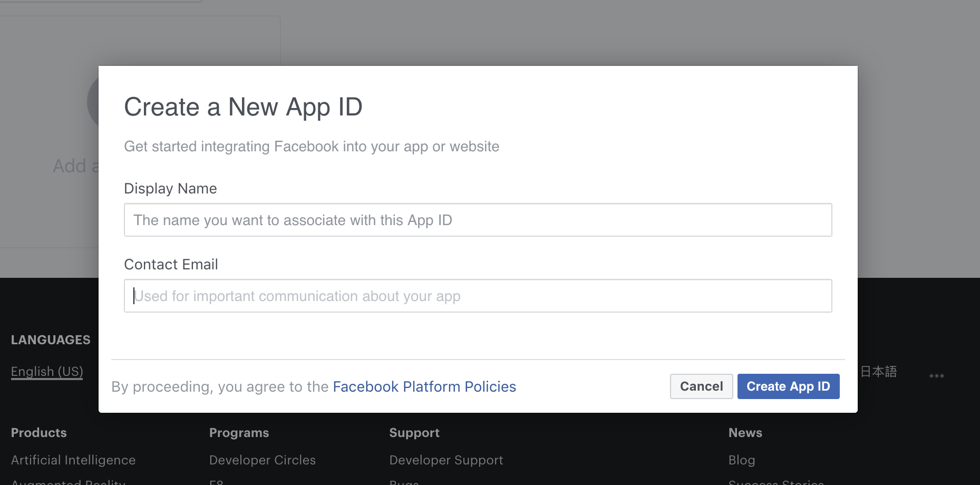The height and width of the screenshot is (485, 980).
Task: Select English (US) language link
Action: click(x=47, y=372)
